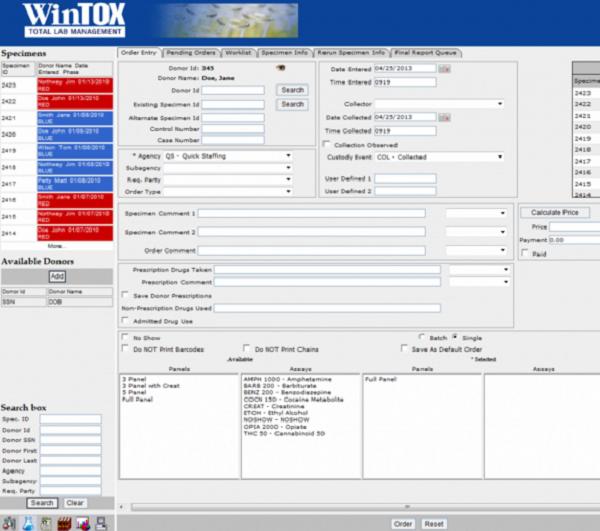Open the clipboard icon in bottom toolbar

(x=46, y=523)
